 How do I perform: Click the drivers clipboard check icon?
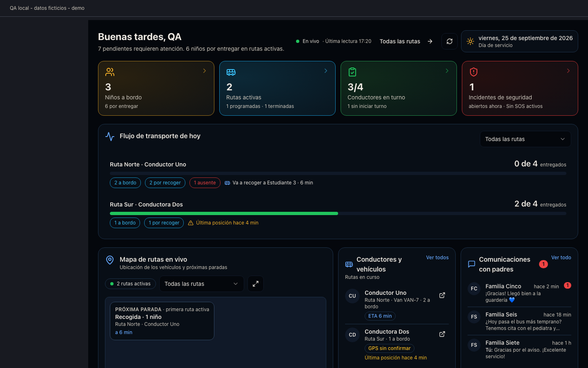point(352,72)
